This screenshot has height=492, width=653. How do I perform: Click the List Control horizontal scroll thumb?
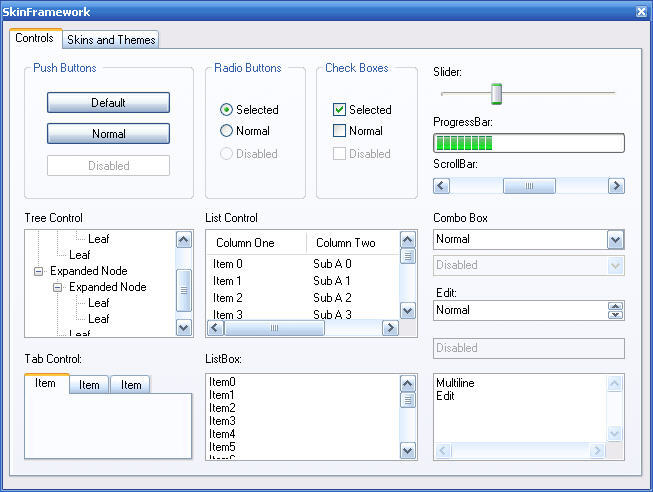click(x=274, y=328)
